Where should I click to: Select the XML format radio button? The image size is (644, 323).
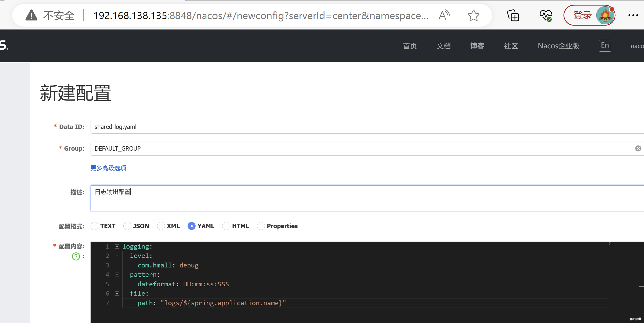[x=161, y=226]
